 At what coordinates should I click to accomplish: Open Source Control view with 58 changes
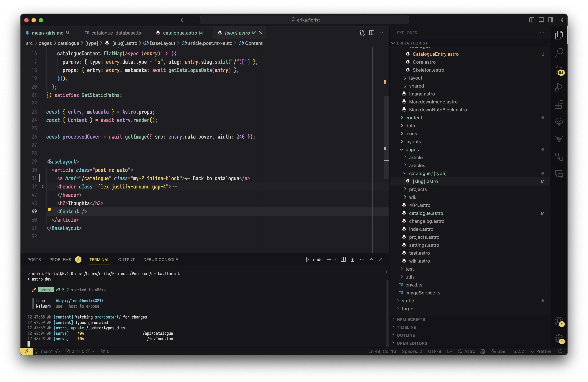point(559,70)
